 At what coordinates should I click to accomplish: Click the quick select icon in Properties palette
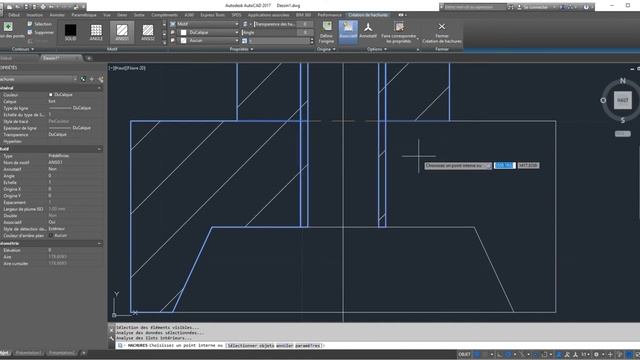tap(100, 79)
